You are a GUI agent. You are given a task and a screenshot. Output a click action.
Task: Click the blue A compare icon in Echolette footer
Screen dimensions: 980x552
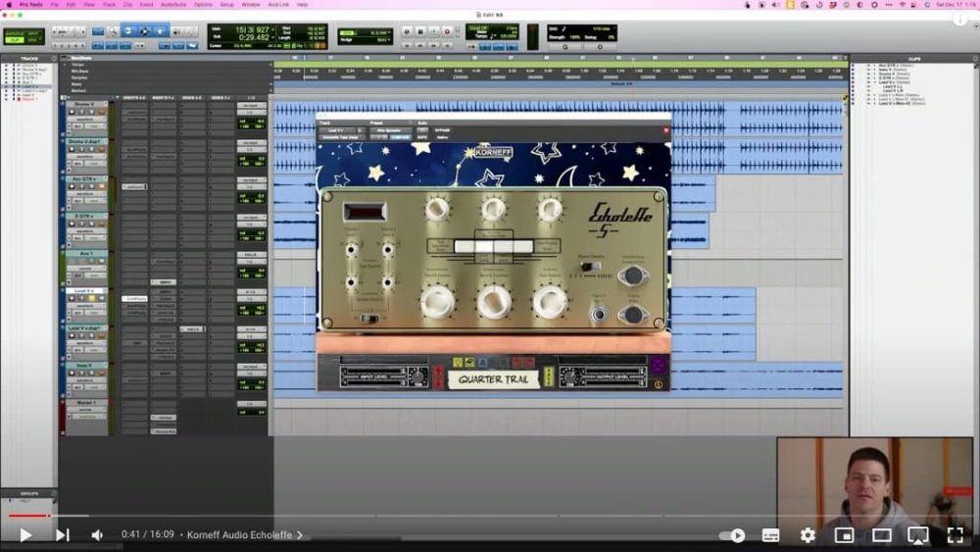482,363
